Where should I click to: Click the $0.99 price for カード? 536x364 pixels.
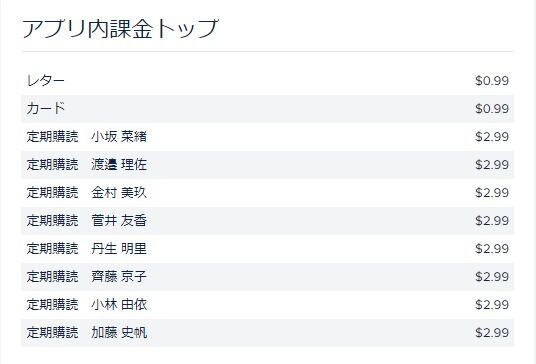[492, 109]
